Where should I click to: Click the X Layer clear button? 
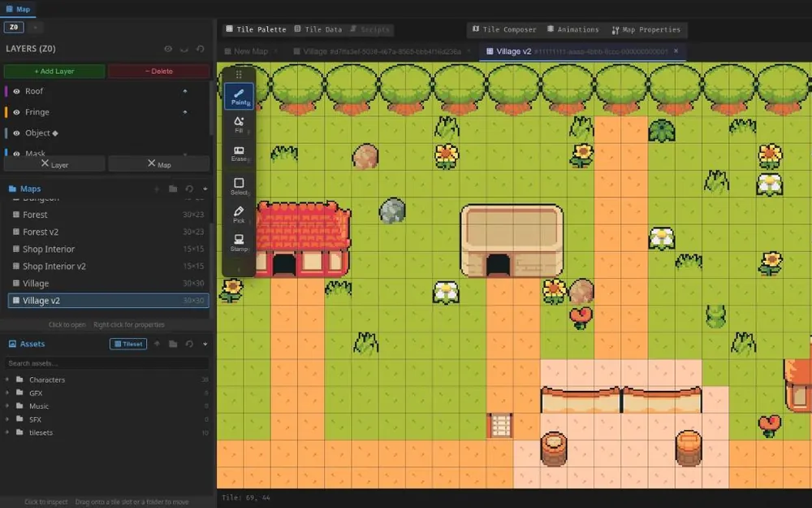click(x=54, y=164)
